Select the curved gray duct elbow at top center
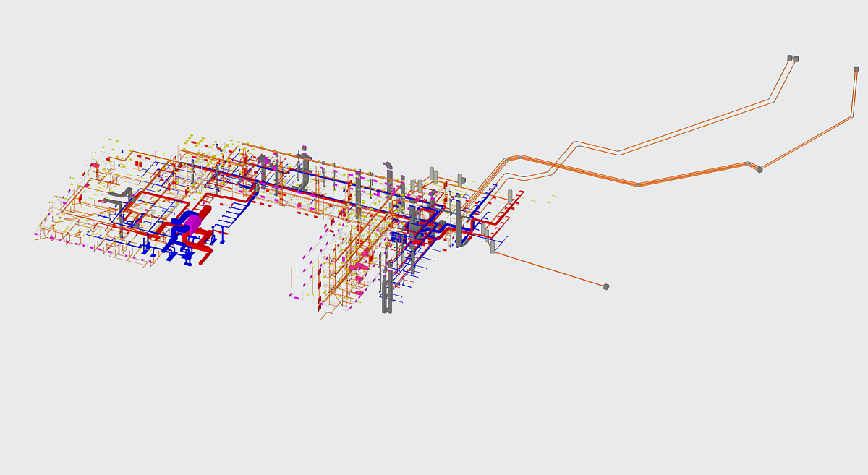The width and height of the screenshot is (868, 475). coord(388,166)
